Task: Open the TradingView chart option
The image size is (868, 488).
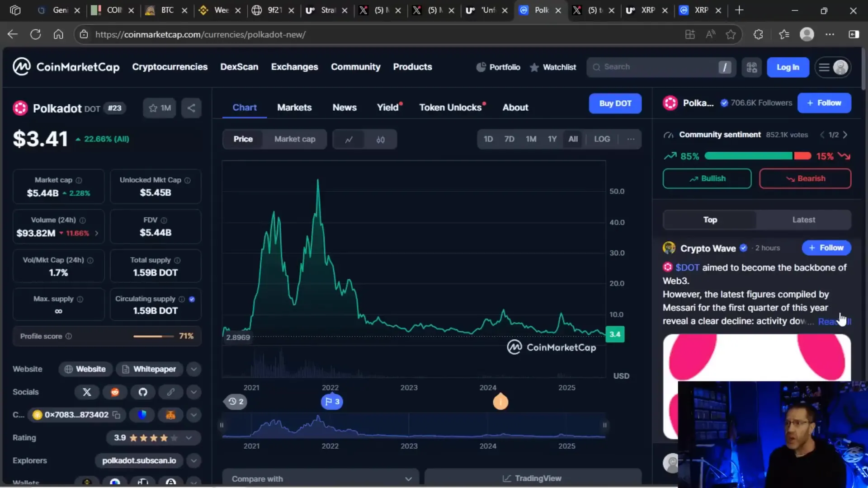Action: (x=533, y=479)
